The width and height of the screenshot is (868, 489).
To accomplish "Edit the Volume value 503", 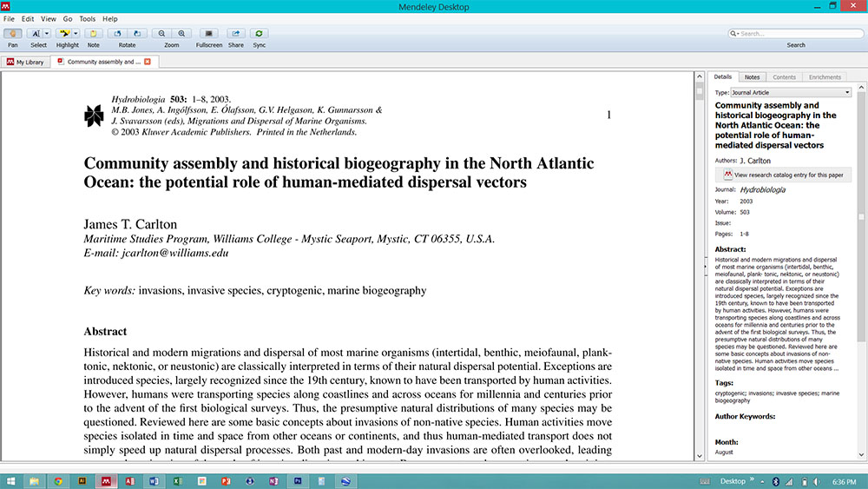I will pyautogui.click(x=745, y=212).
